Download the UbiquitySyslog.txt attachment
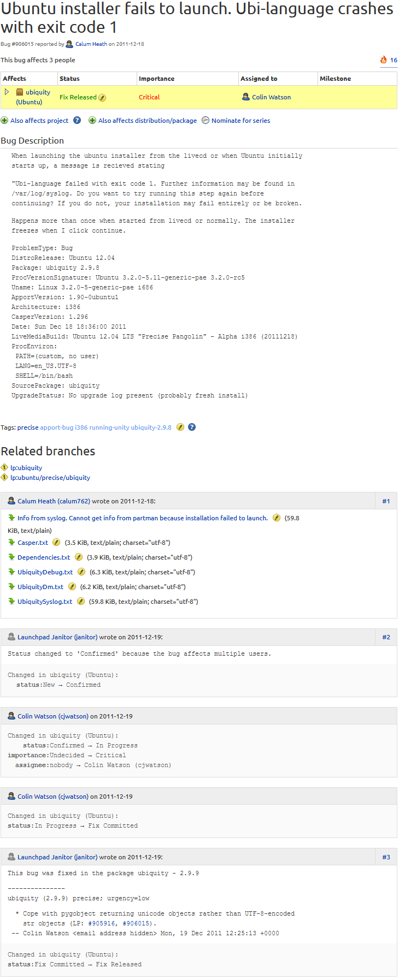This screenshot has height=980, width=399. click(45, 602)
